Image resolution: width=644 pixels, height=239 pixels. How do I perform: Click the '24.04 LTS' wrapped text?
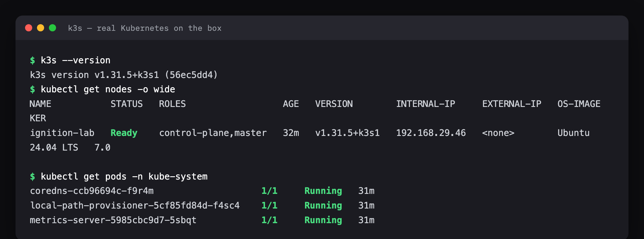54,148
